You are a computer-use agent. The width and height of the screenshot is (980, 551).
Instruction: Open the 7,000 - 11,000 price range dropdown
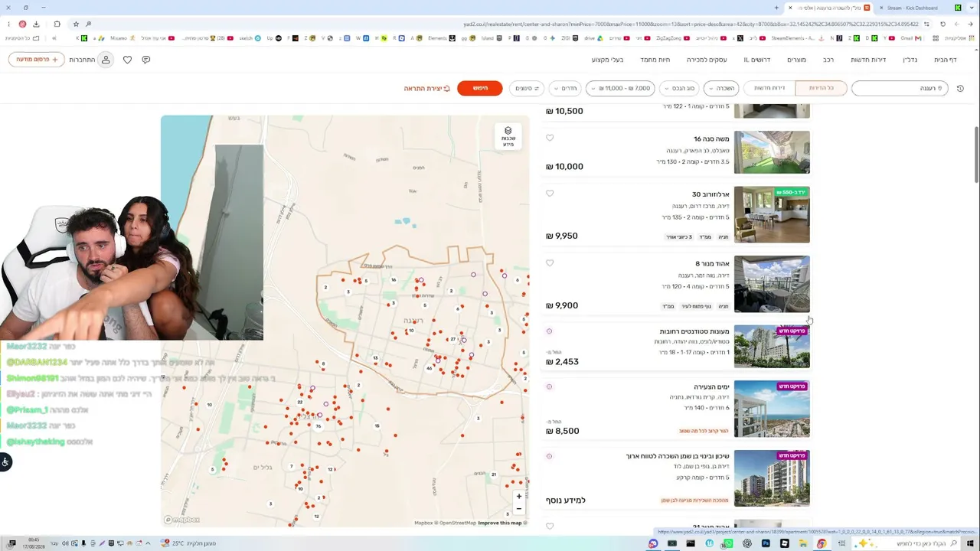point(620,88)
